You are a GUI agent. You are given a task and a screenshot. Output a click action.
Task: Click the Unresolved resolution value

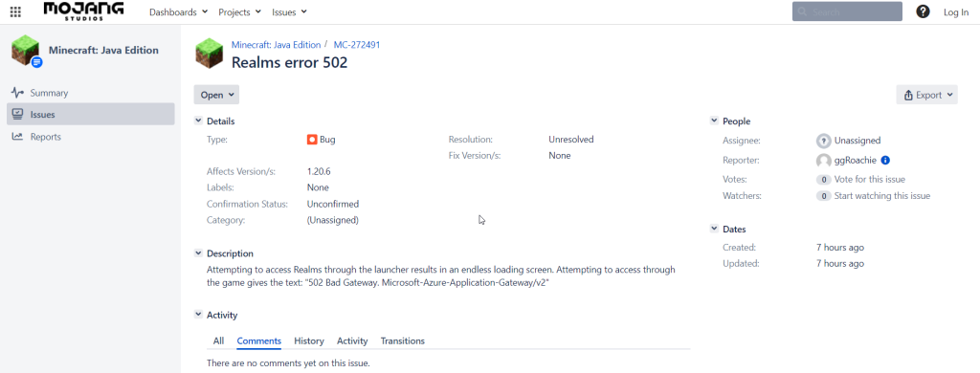coord(571,140)
